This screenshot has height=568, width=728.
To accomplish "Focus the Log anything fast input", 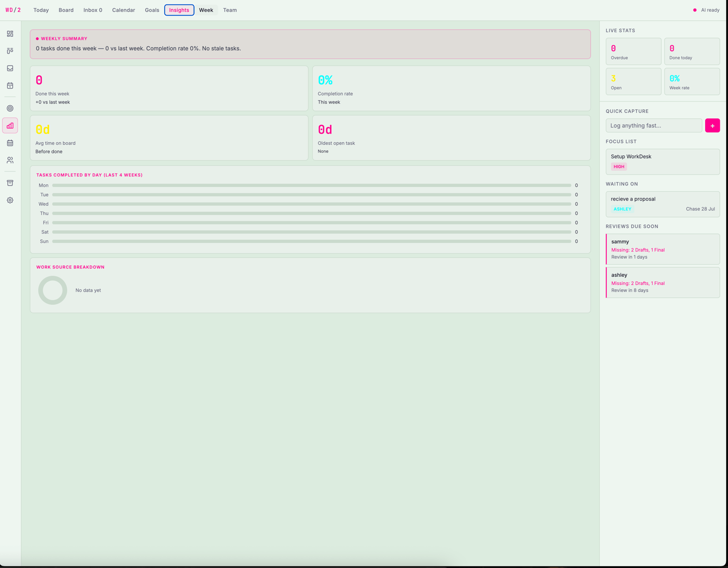I will pos(654,126).
